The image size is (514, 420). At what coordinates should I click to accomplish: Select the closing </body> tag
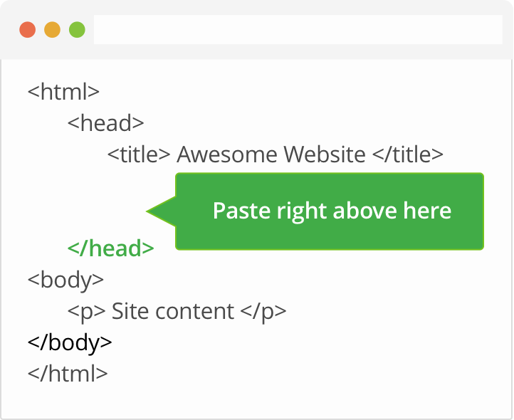tap(70, 342)
